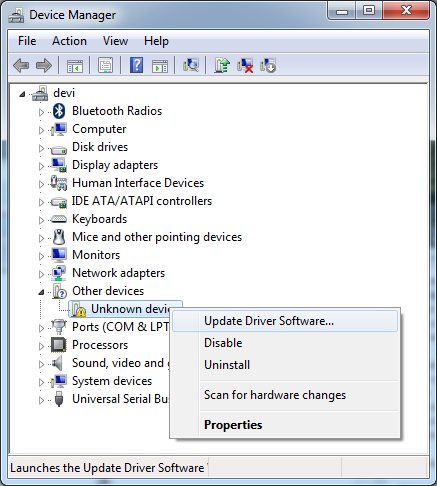
Task: Click the Bluetooth Radios icon
Action: pyautogui.click(x=59, y=111)
